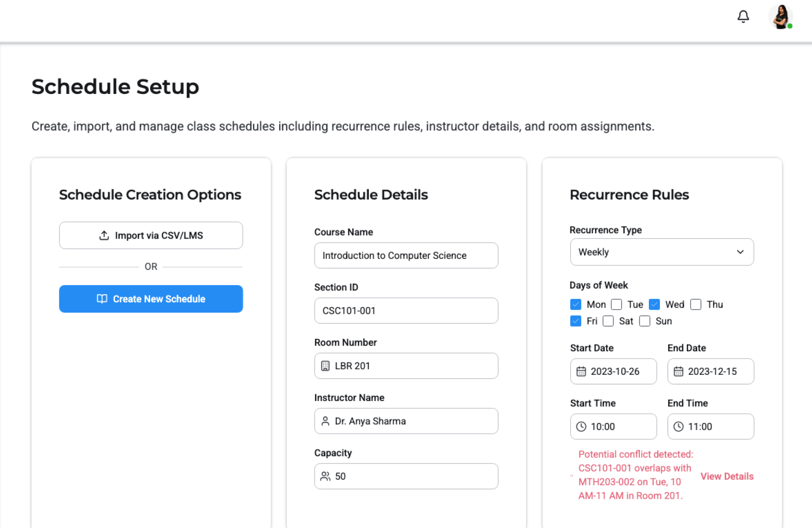Screen dimensions: 812x528
Task: Open the Recurrence Type dropdown
Action: point(661,252)
